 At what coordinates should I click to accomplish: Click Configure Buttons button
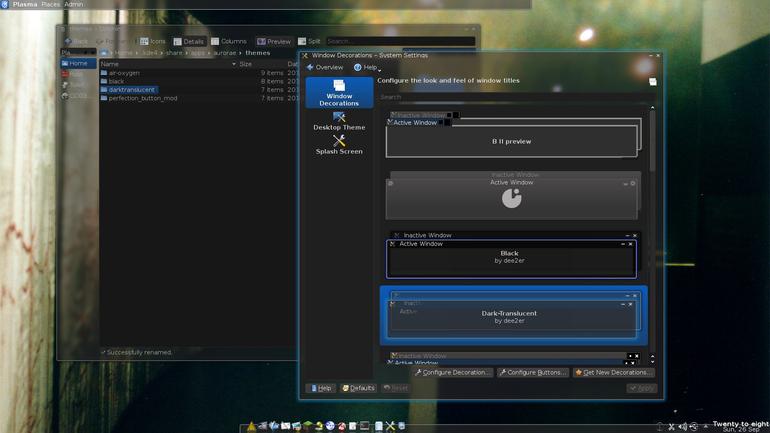(533, 372)
